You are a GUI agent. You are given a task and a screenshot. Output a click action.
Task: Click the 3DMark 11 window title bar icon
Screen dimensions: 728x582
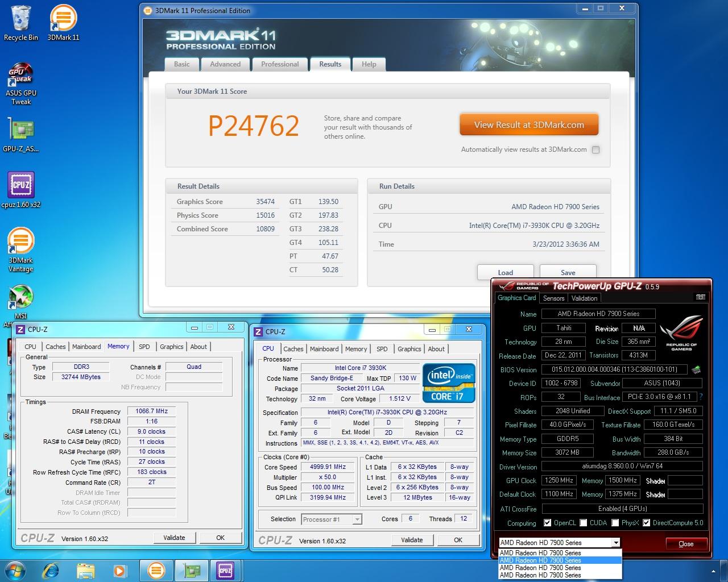[x=148, y=10]
